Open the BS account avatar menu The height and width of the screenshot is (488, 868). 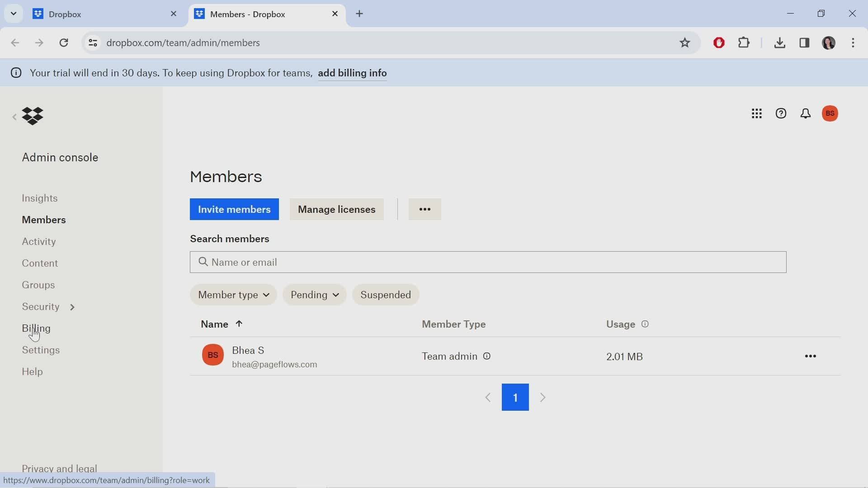tap(830, 113)
